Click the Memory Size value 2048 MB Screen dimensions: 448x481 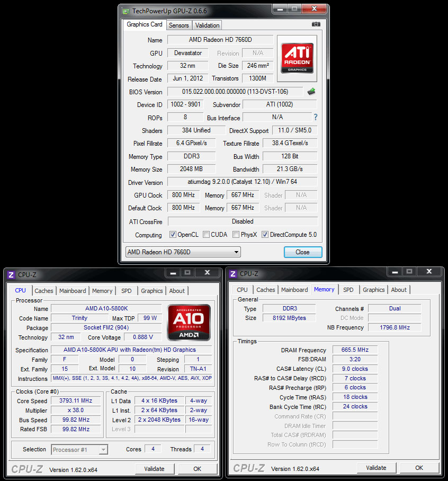point(191,169)
